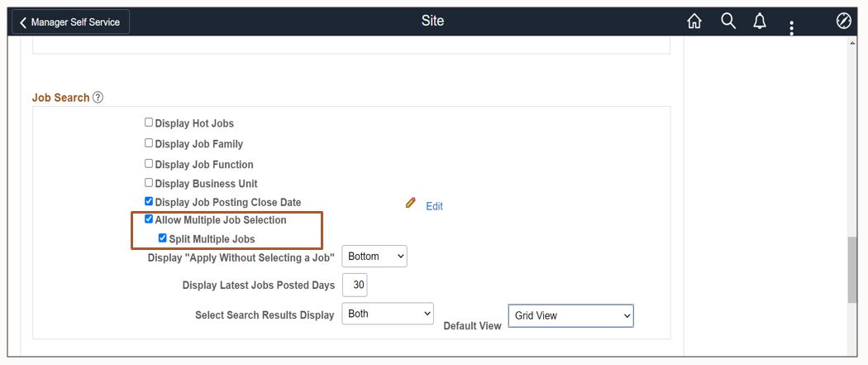
Task: Check Display Job Family option
Action: coord(149,143)
